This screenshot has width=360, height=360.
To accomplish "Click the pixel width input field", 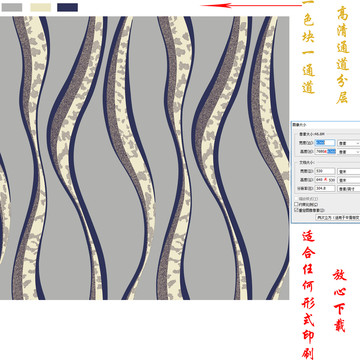I will [x=325, y=143].
